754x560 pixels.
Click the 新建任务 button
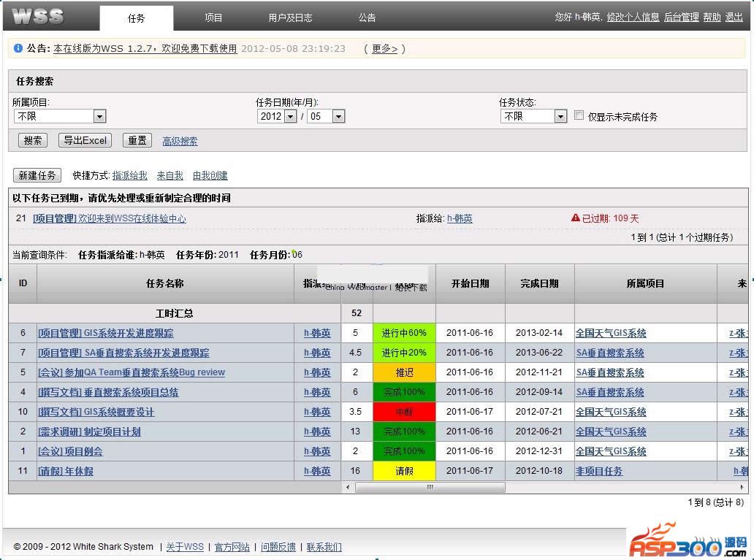point(37,175)
